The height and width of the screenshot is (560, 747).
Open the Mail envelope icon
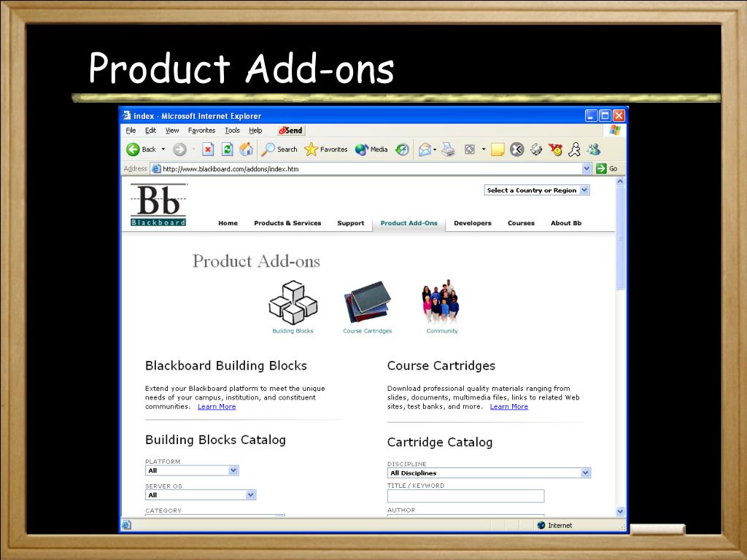[x=425, y=149]
